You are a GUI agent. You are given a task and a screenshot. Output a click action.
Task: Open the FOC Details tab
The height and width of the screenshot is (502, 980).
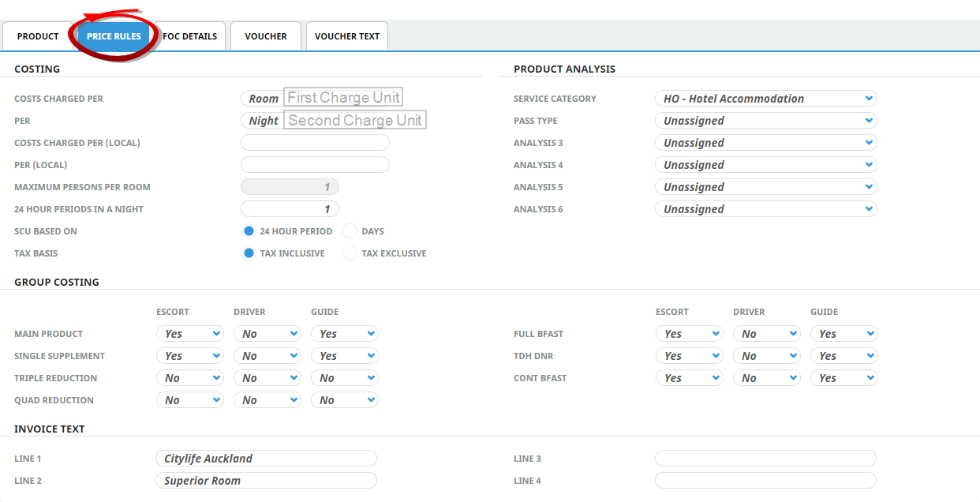pyautogui.click(x=189, y=36)
